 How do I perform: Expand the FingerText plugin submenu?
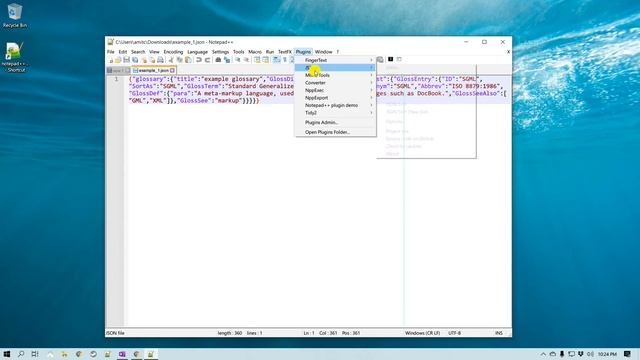pos(336,60)
